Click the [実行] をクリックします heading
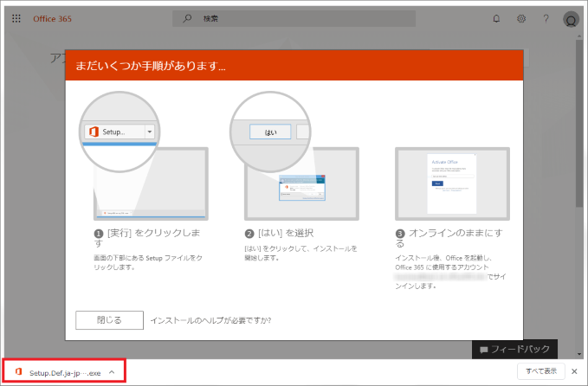Viewport: 588px width, 386px height. (x=147, y=238)
